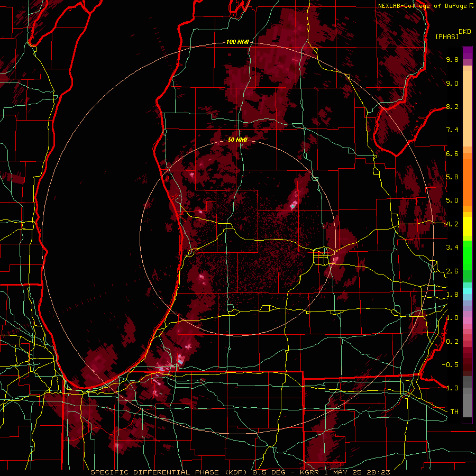
Task: Pick the purple top segment of color bar
Action: click(x=467, y=53)
